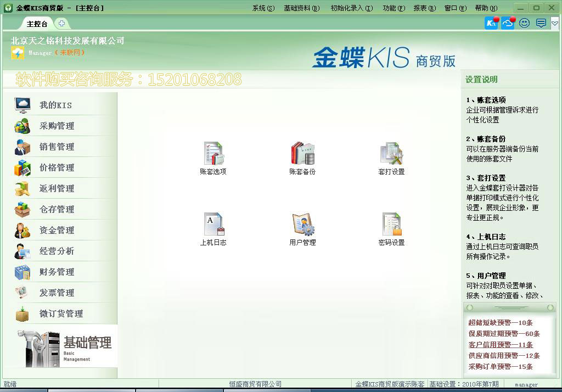This screenshot has height=392, width=562.
Task: Expand the chevron dropdown near top-right icons
Action: 554,23
